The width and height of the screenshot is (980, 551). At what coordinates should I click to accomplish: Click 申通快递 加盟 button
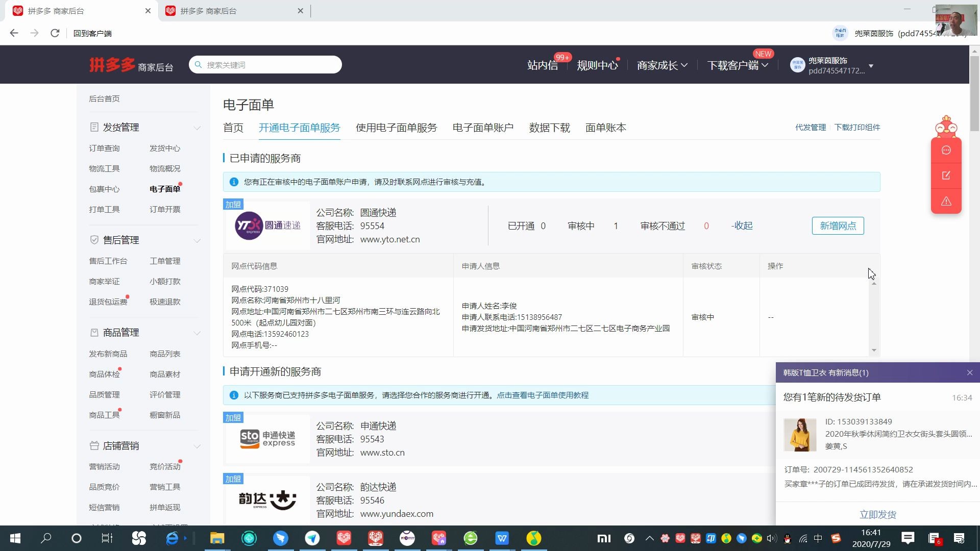pyautogui.click(x=234, y=417)
